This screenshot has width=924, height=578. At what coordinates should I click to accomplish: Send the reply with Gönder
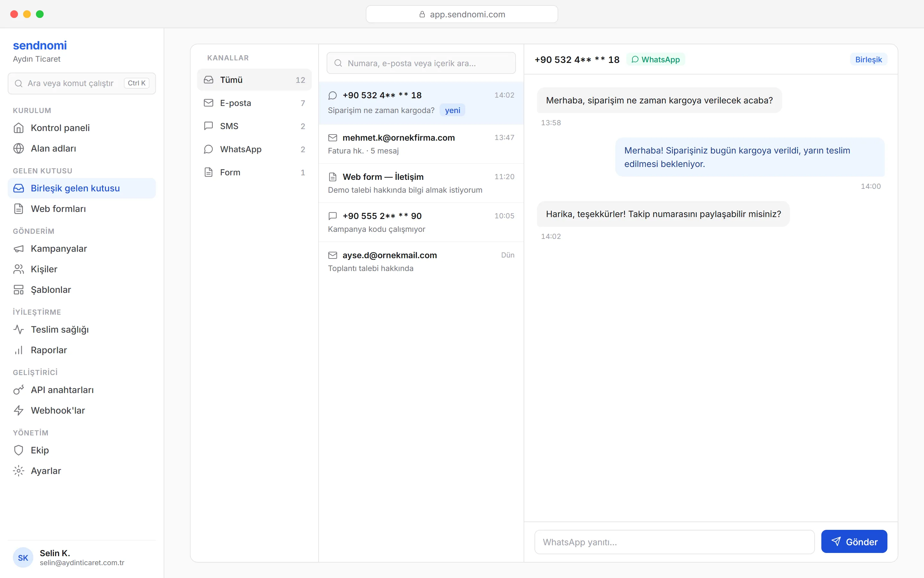click(x=854, y=542)
